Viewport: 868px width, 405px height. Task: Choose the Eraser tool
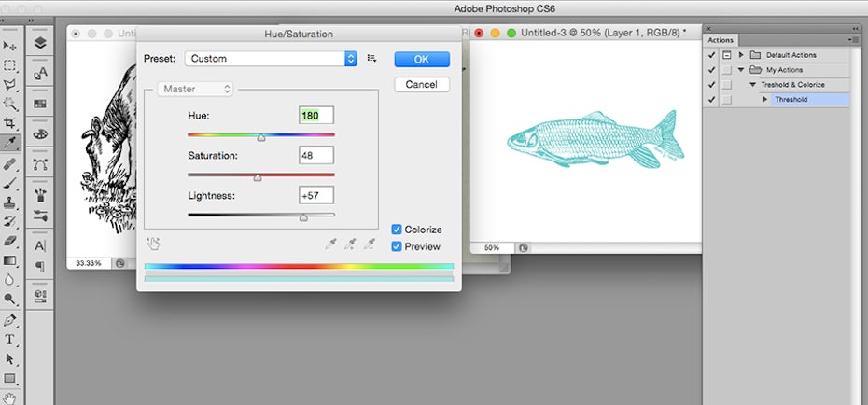(x=10, y=241)
